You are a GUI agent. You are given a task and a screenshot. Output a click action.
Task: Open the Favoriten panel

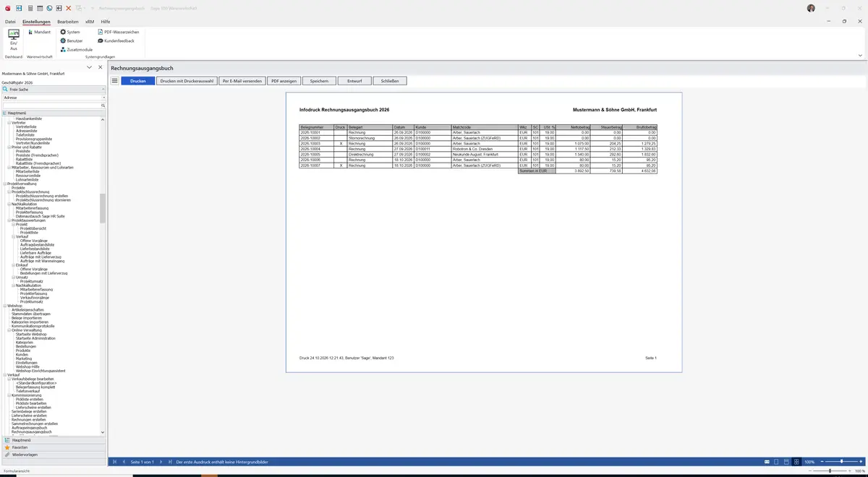click(x=54, y=447)
